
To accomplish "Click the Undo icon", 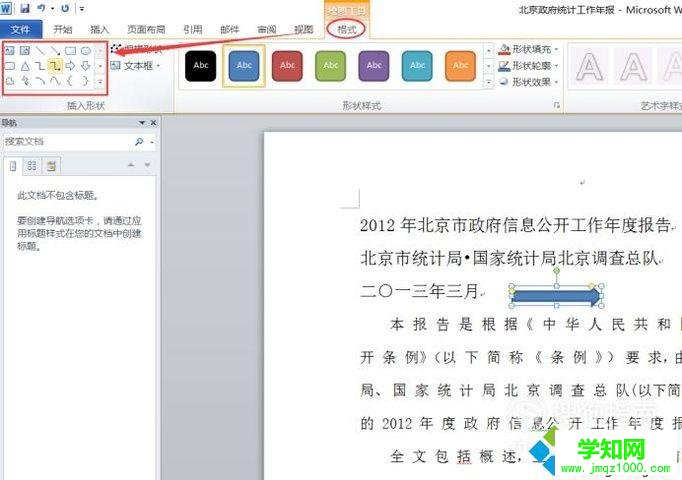I will (x=41, y=8).
